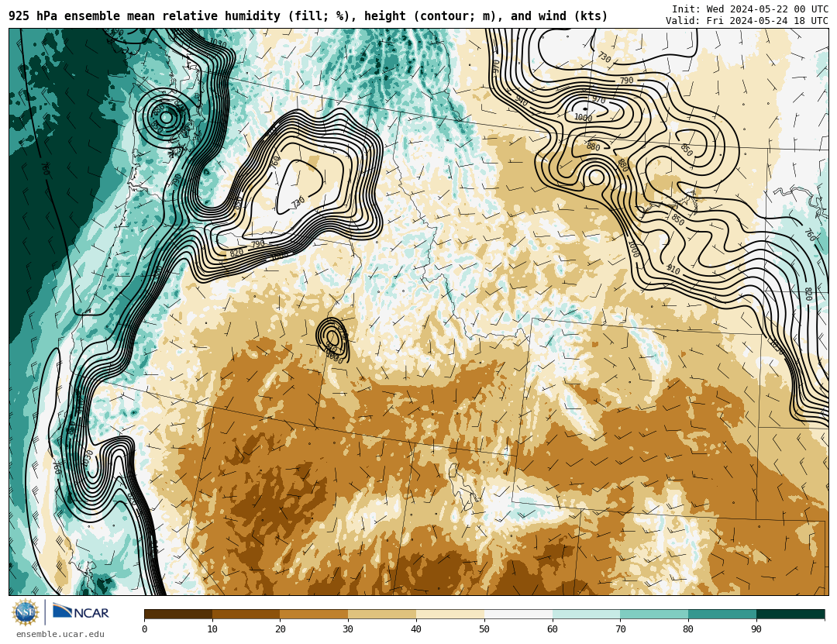This screenshot has width=837, height=644.
Task: Click the 50–60% white color swatch
Action: (518, 614)
